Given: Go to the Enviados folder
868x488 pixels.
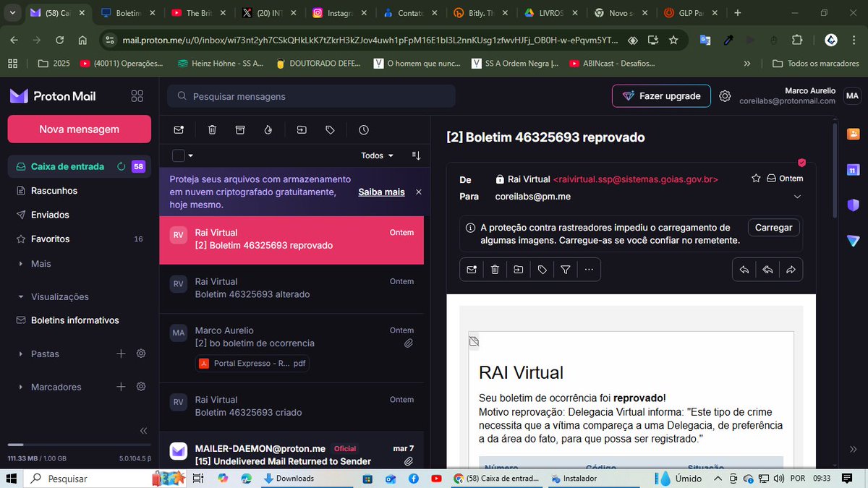Looking at the screenshot, I should pos(80,215).
